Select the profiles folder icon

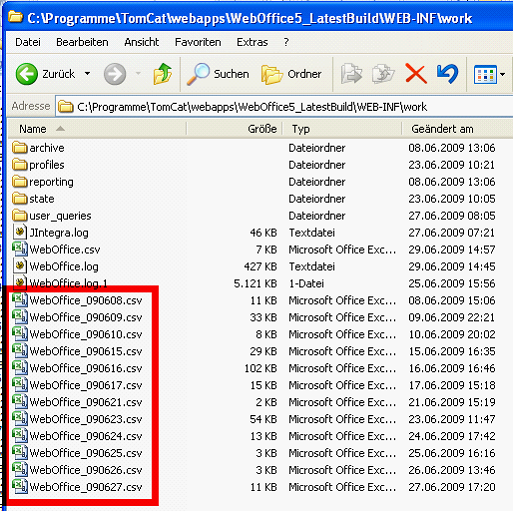(20, 164)
